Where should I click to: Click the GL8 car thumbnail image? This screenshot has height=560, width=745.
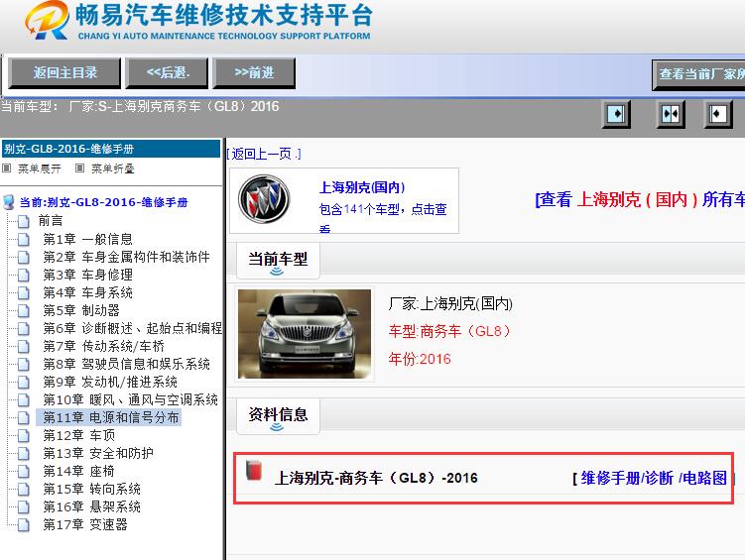pyautogui.click(x=305, y=334)
